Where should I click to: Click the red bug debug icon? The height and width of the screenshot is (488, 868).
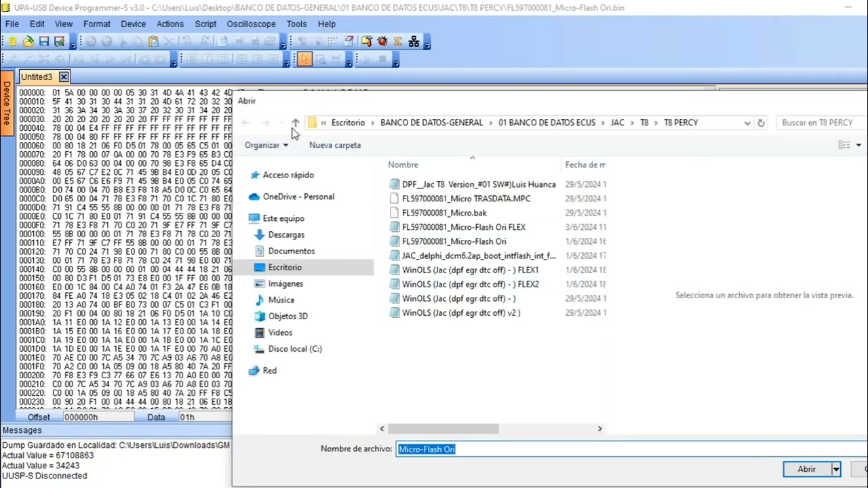pyautogui.click(x=382, y=41)
